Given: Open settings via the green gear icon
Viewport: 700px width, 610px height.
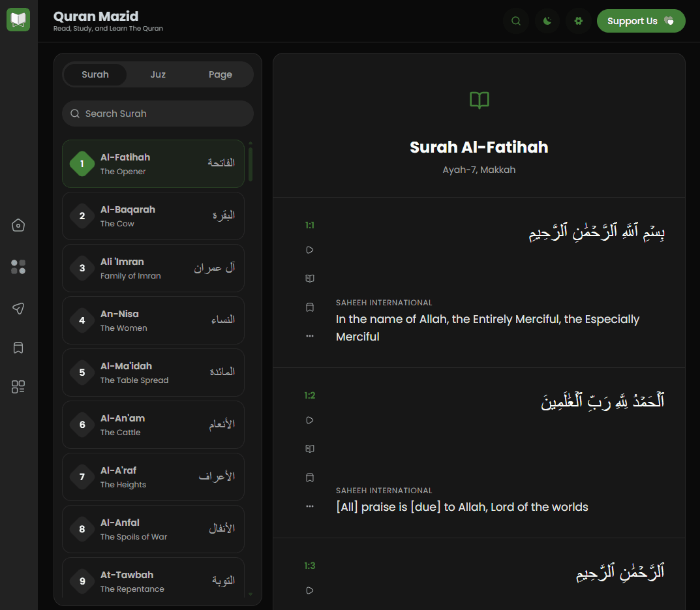Looking at the screenshot, I should [x=579, y=21].
